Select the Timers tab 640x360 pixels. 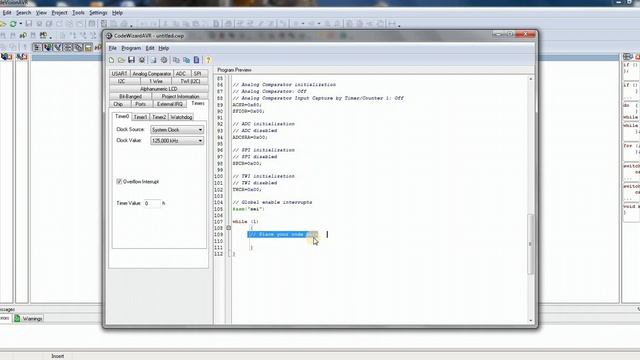[198, 104]
